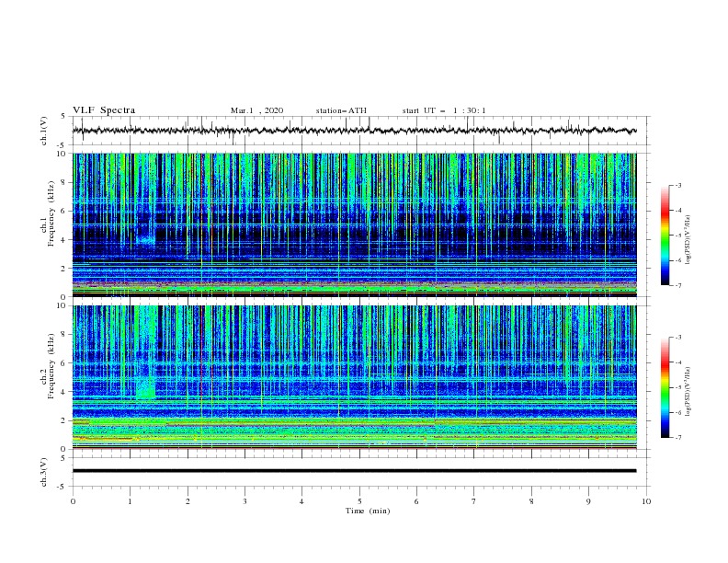
Task: Click time axis tick label '7'
Action: (x=474, y=501)
